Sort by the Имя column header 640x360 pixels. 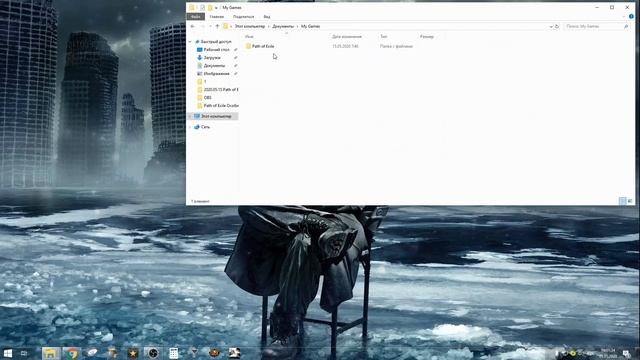[249, 36]
